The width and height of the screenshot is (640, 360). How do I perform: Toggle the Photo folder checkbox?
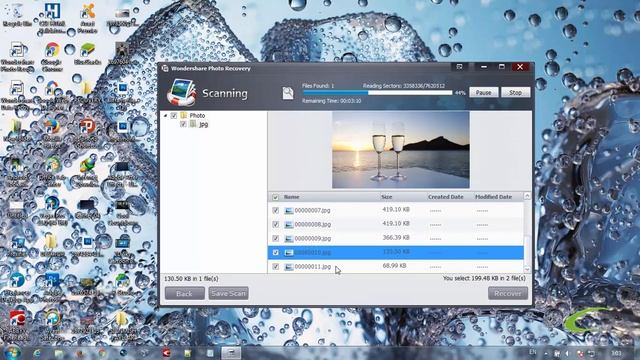click(173, 116)
